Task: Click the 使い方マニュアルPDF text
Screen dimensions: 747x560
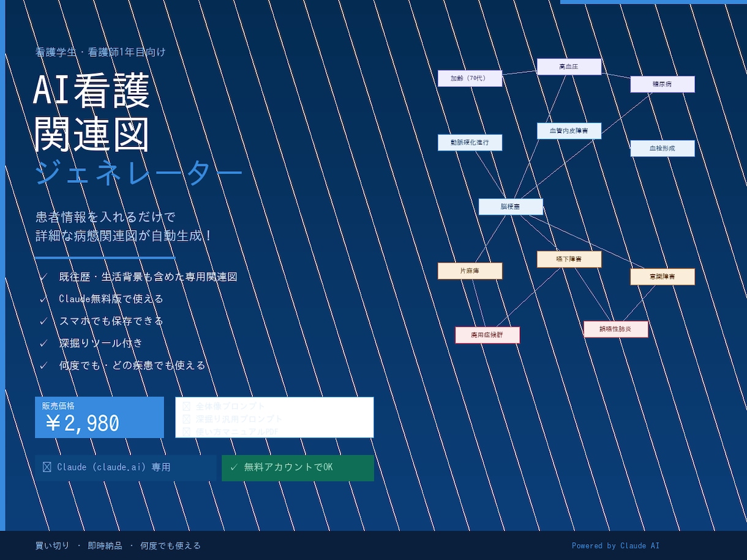Action: tap(237, 432)
